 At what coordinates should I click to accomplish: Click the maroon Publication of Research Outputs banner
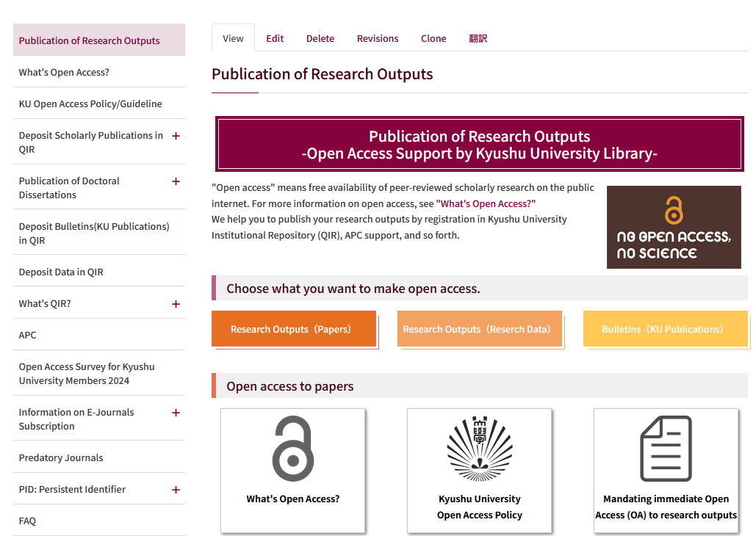[x=479, y=144]
